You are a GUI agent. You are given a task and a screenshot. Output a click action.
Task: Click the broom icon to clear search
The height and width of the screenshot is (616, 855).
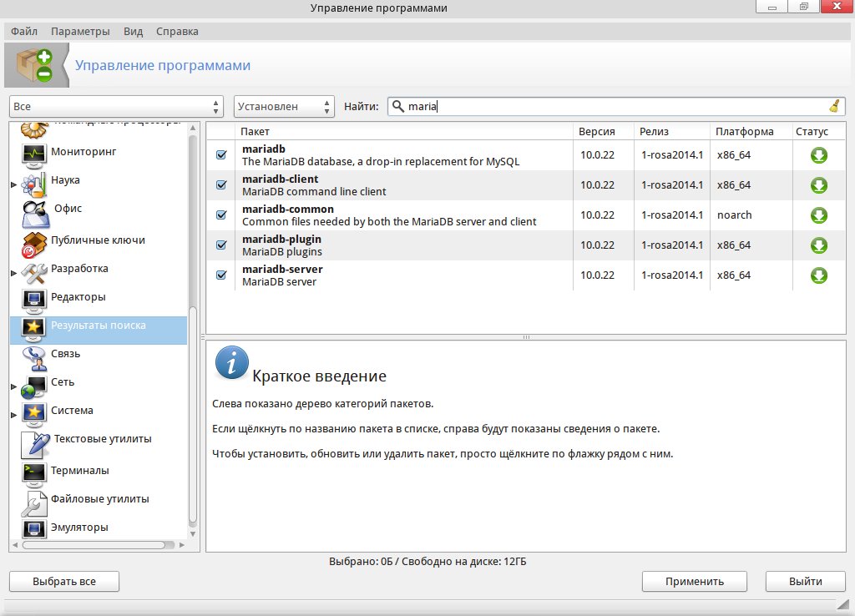(x=833, y=106)
